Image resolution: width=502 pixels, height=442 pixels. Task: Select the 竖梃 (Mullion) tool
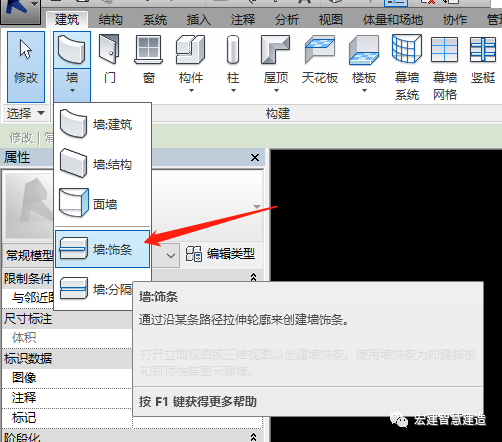click(483, 60)
